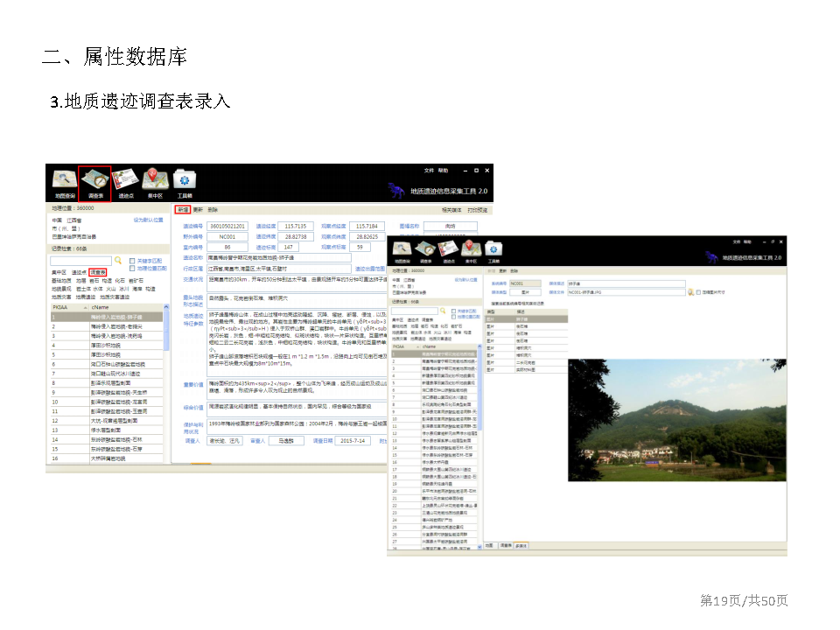Toggle 地理位置匹配 checkbox in left window
The width and height of the screenshot is (840, 630).
coord(132,268)
